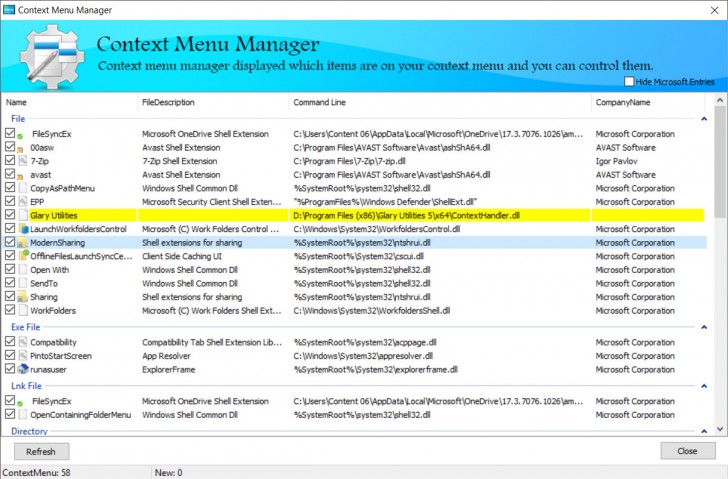Click the FileSyncEx icon in Lnk File group
This screenshot has width=728, height=479.
pos(20,403)
